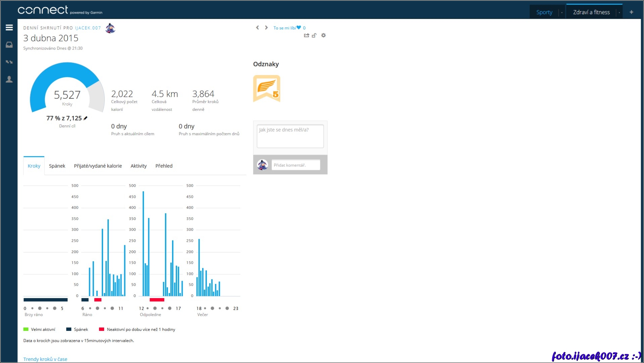
Task: Click the IJACEK.007 username link
Action: point(88,28)
